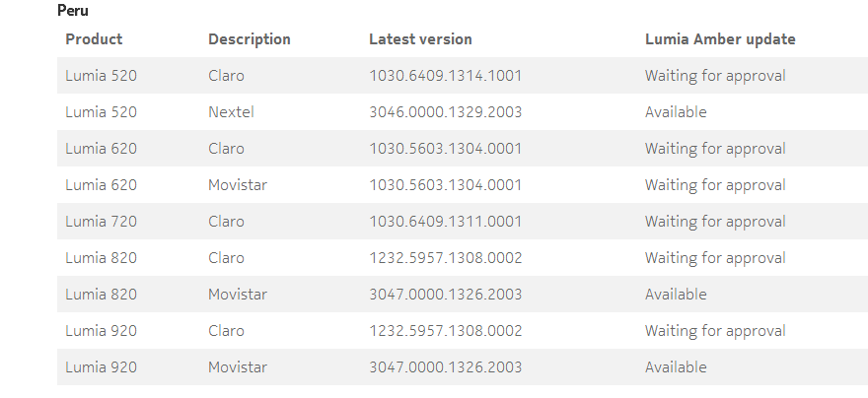Click Lumia 520 in the Claro row
868x398 pixels.
click(101, 76)
